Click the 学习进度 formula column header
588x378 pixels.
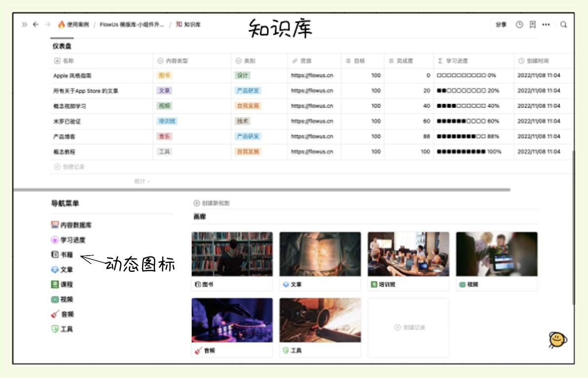click(x=474, y=61)
